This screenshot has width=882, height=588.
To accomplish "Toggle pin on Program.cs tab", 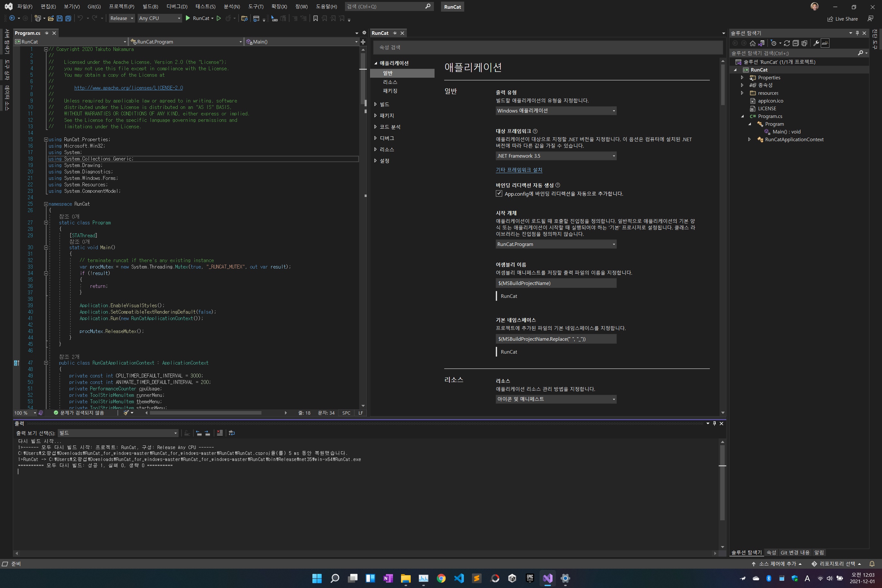I will click(x=46, y=33).
